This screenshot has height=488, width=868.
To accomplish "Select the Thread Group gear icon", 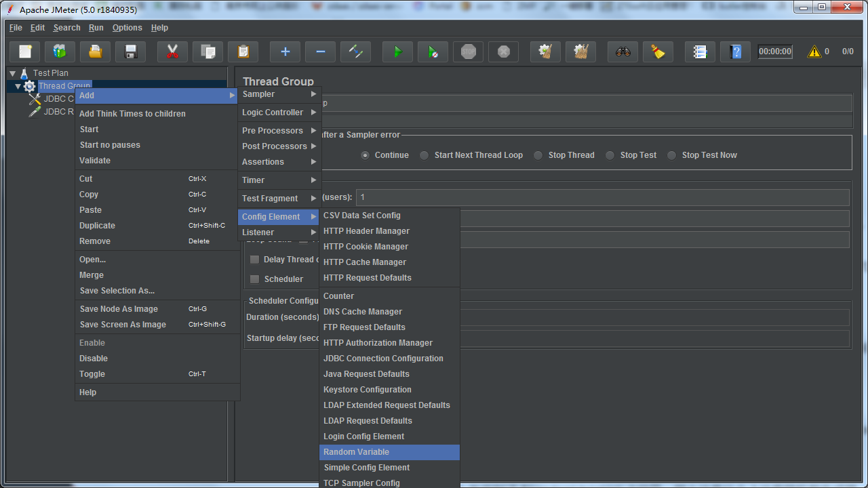I will click(x=30, y=86).
